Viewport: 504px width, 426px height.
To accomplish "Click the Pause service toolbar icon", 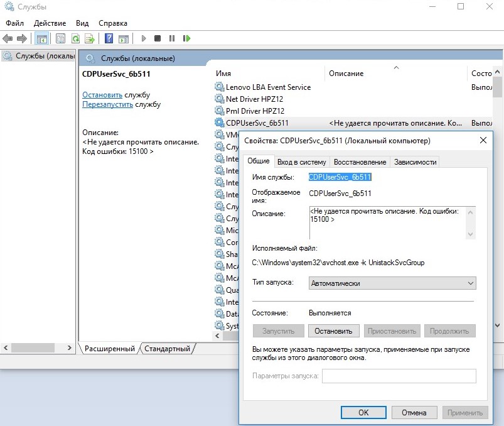I will (x=172, y=38).
